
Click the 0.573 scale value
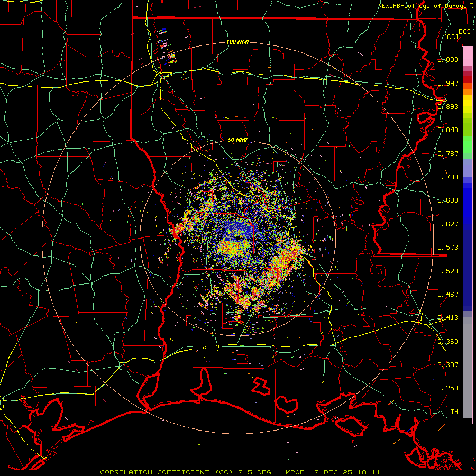tap(448, 248)
